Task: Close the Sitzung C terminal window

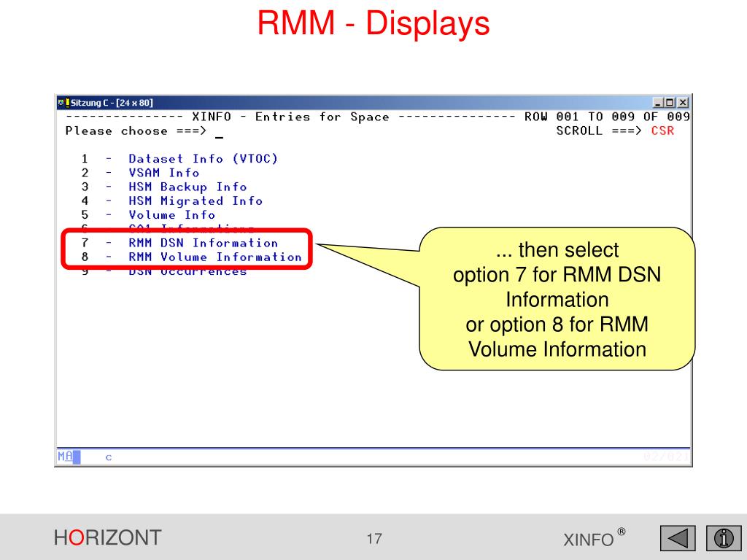Action: (683, 102)
